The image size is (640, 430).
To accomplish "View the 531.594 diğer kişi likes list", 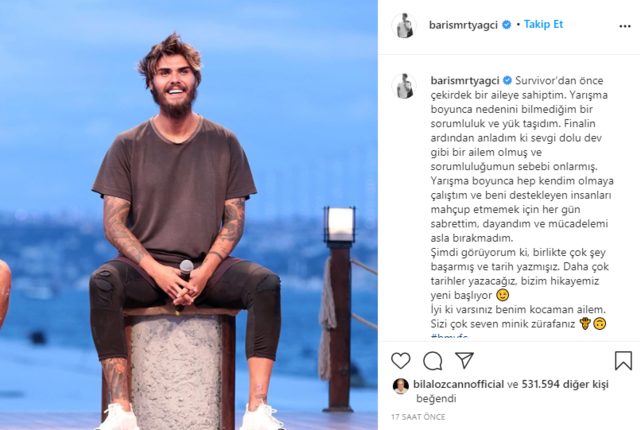I will tap(565, 384).
